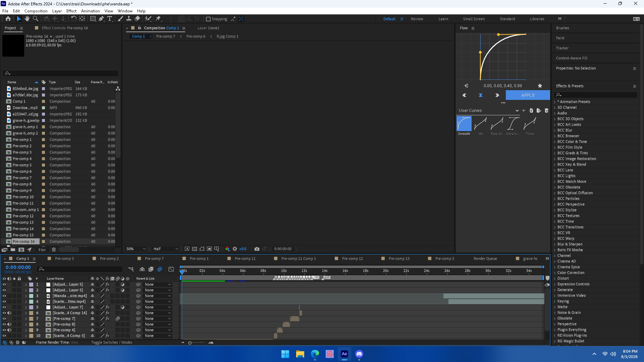The height and width of the screenshot is (362, 644).
Task: Open the Effect menu
Action: click(71, 11)
